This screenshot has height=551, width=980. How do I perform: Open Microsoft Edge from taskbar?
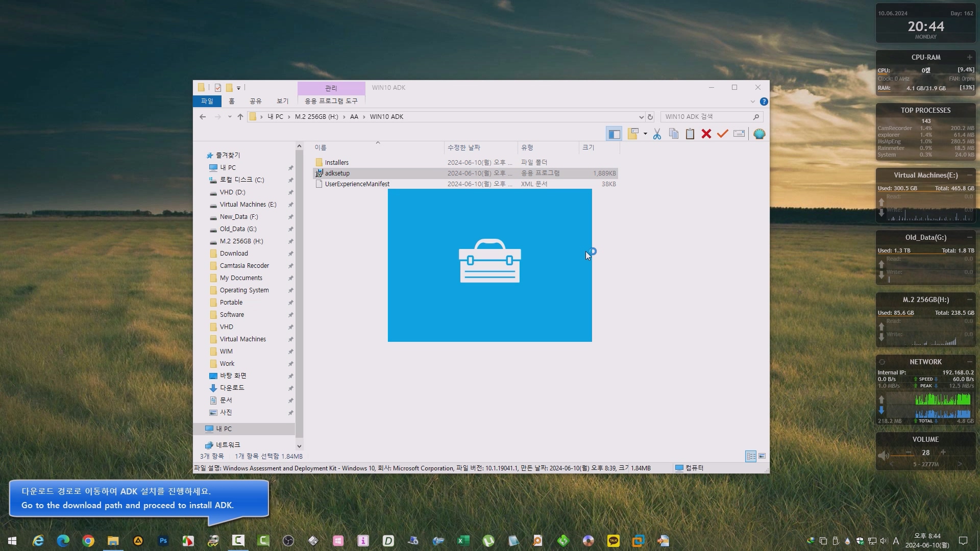coord(63,541)
